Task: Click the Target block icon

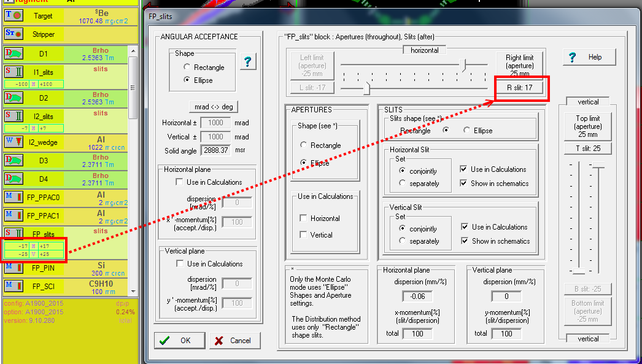Action: (14, 16)
